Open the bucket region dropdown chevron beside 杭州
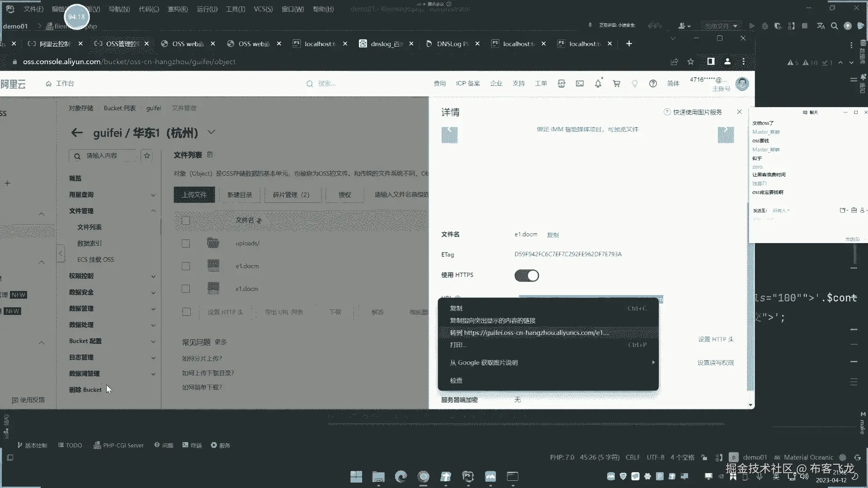868x488 pixels. [211, 132]
